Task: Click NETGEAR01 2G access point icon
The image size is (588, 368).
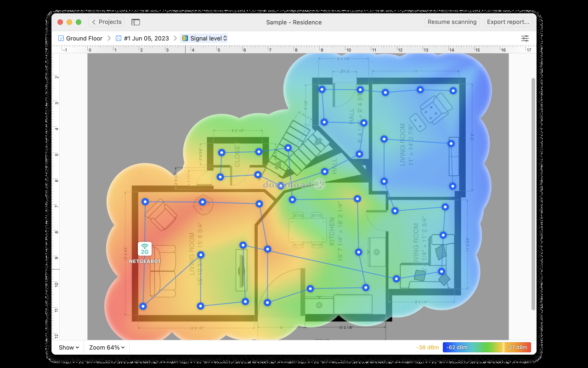Action: click(x=145, y=249)
